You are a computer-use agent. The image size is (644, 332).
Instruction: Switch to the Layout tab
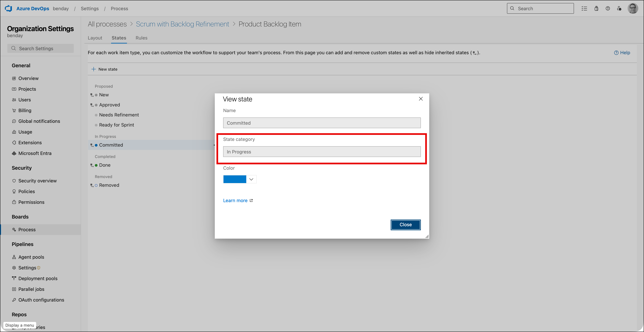[x=95, y=38]
